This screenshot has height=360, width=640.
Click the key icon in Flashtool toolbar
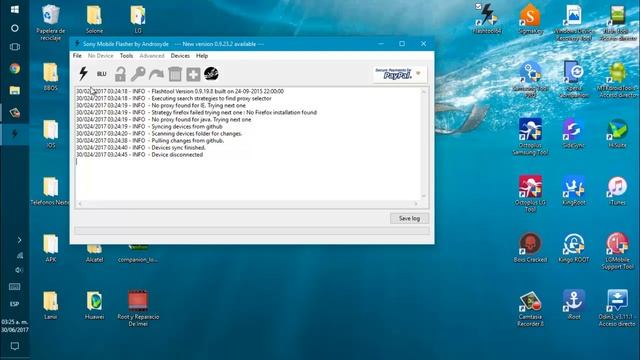pos(138,74)
